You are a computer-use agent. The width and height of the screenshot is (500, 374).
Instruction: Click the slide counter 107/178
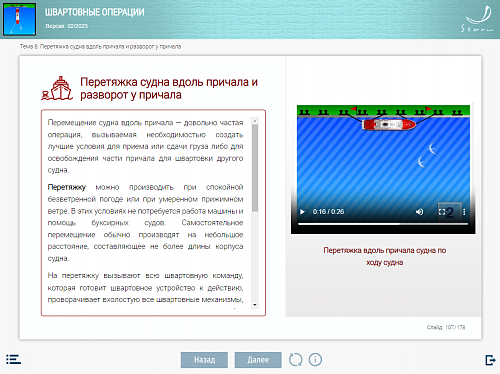point(446,327)
